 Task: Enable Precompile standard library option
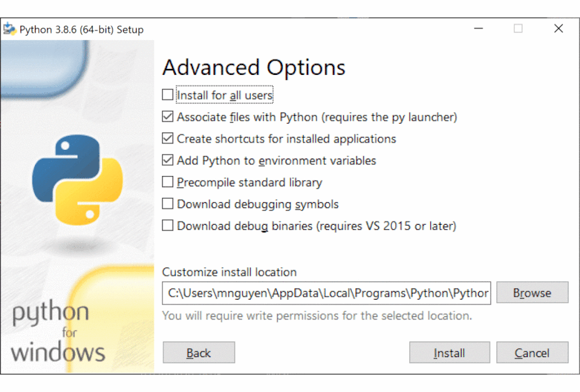click(x=168, y=182)
